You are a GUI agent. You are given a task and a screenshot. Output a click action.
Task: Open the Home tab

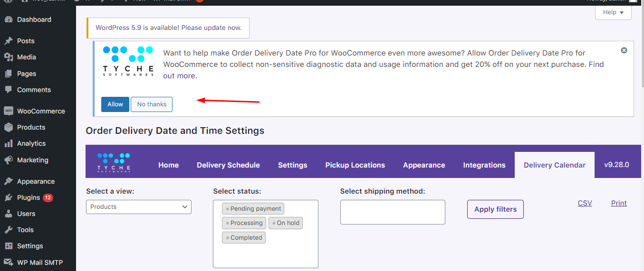click(169, 165)
